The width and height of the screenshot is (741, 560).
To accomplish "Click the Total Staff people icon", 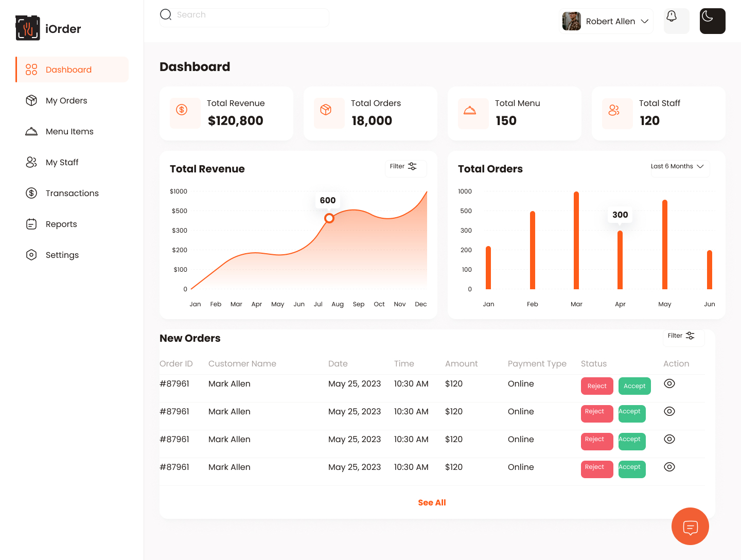I will tap(614, 110).
